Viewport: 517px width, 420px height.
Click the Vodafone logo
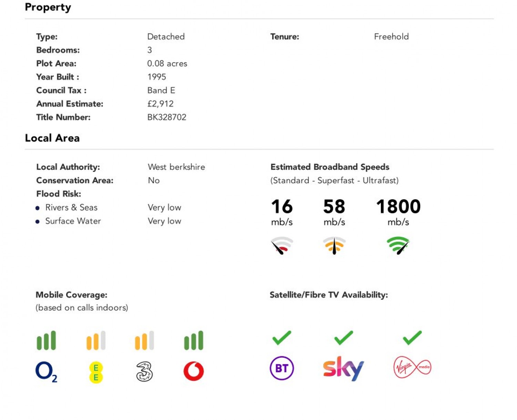[194, 371]
